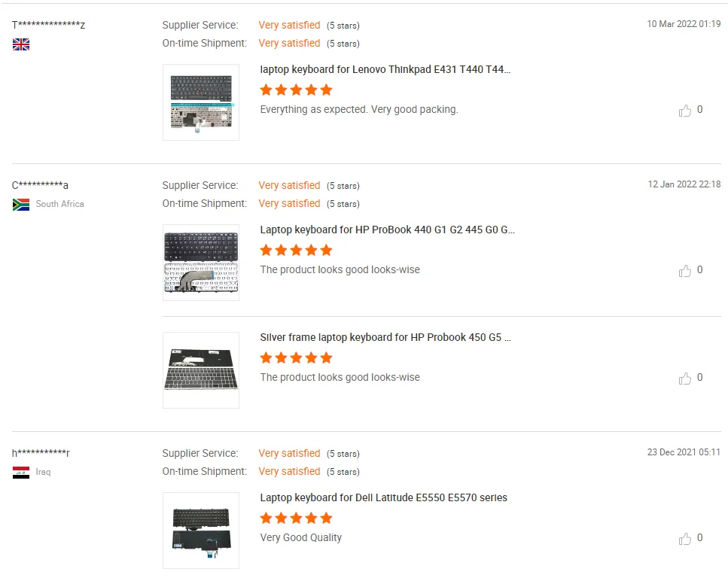Like the Dell Latitude E5550 keyboard review
Image resolution: width=728 pixels, height=587 pixels.
pyautogui.click(x=684, y=539)
